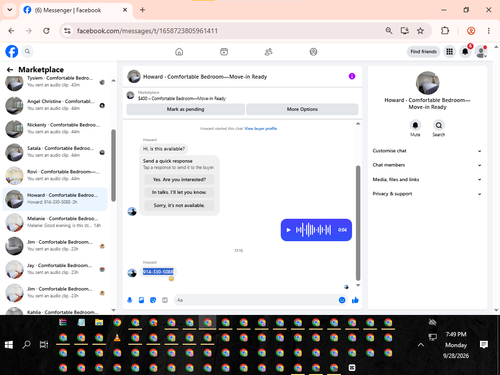Expand Privacy & support section

coord(427,194)
